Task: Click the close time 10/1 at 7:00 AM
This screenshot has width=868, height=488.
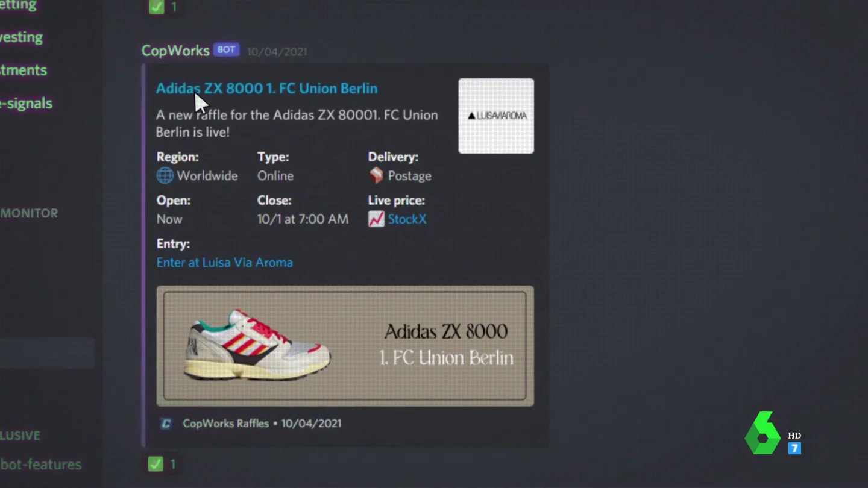Action: (303, 219)
